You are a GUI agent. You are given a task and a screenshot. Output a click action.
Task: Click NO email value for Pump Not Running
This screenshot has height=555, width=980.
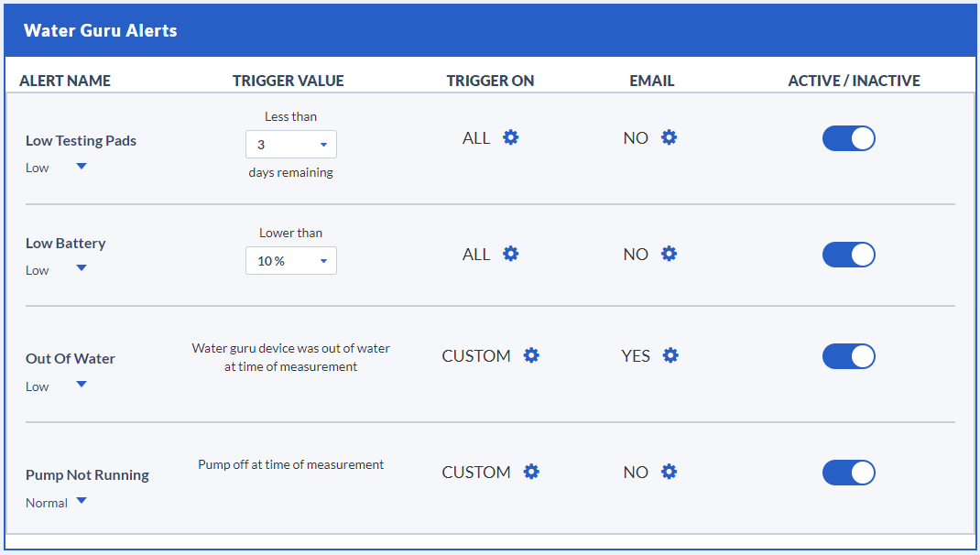[636, 473]
